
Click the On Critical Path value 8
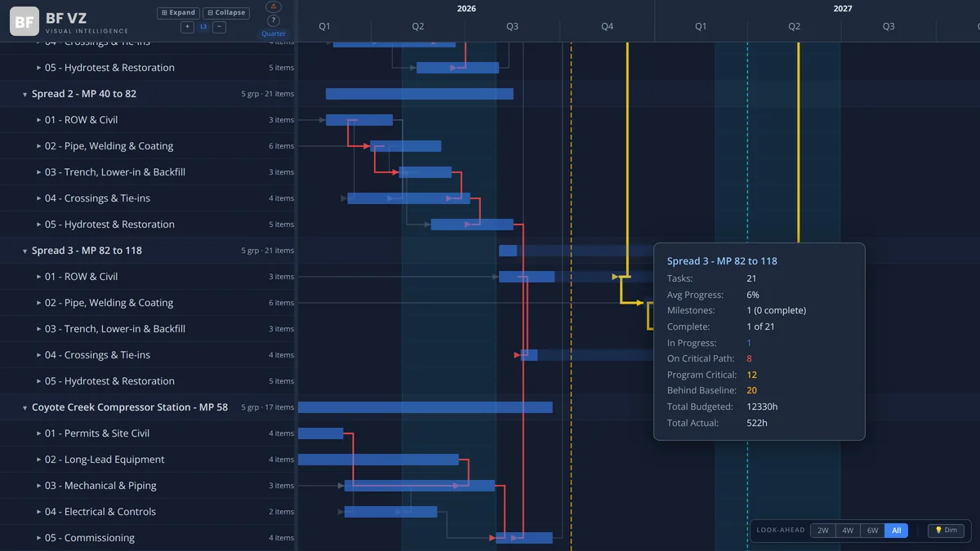click(x=749, y=359)
